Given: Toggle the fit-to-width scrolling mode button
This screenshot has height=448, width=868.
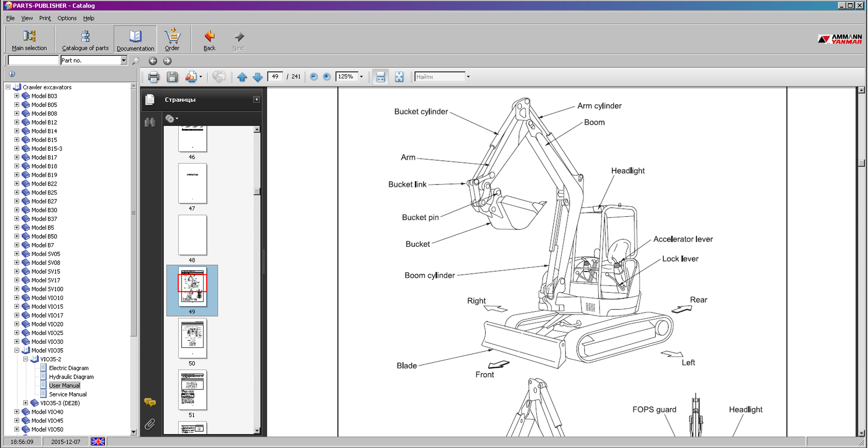Looking at the screenshot, I should (x=380, y=77).
